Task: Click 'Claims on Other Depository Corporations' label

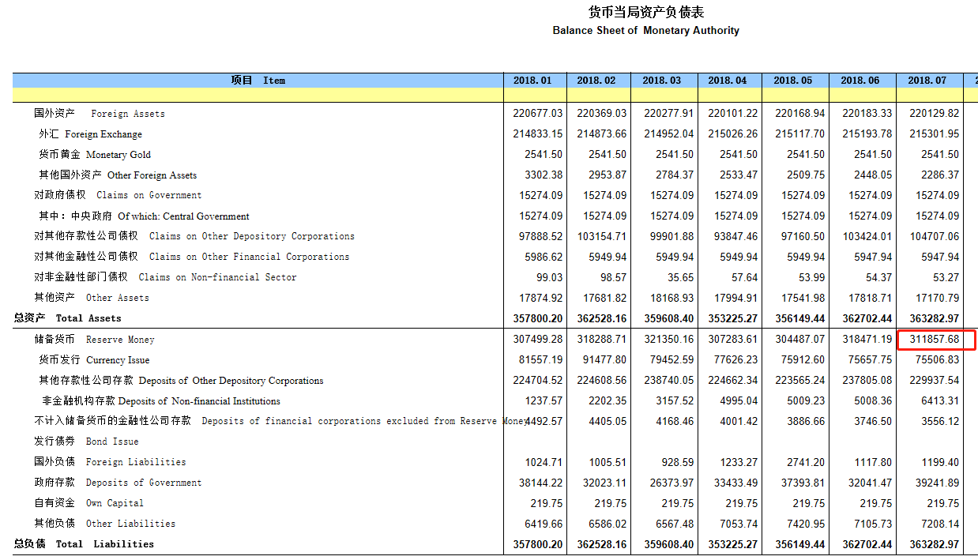Action: click(x=252, y=236)
